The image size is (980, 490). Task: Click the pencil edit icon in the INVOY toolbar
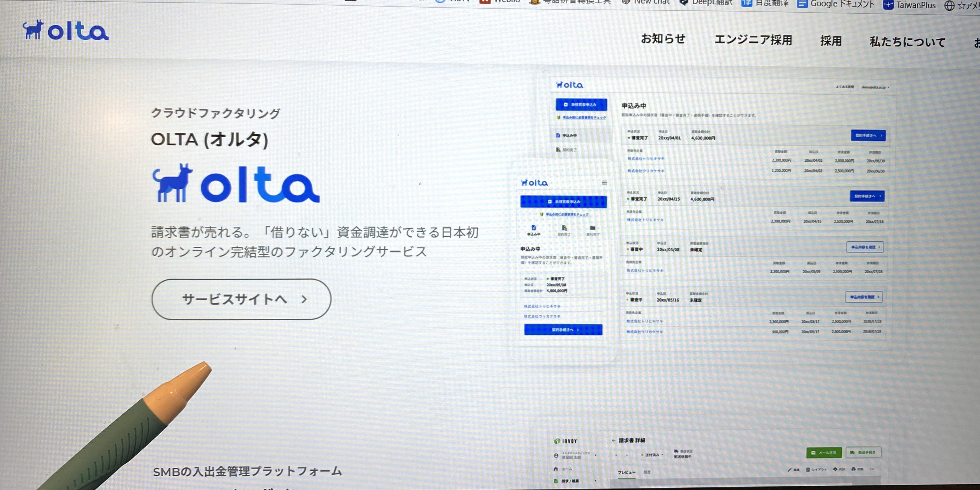coord(790,469)
